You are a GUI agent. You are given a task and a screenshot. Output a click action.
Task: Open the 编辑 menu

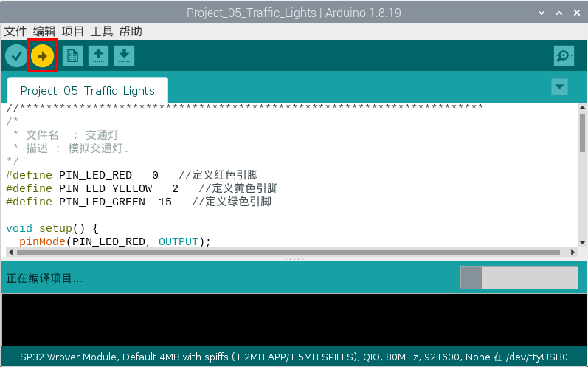click(44, 31)
